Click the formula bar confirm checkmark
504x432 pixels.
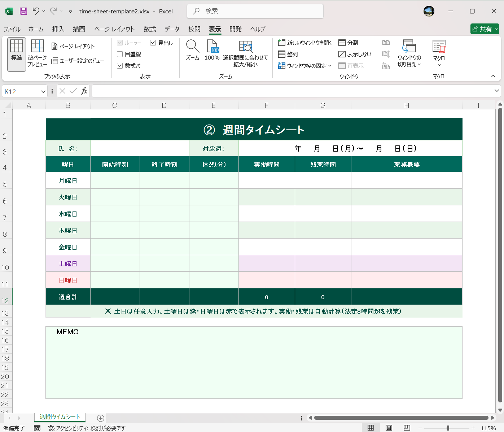tap(73, 91)
